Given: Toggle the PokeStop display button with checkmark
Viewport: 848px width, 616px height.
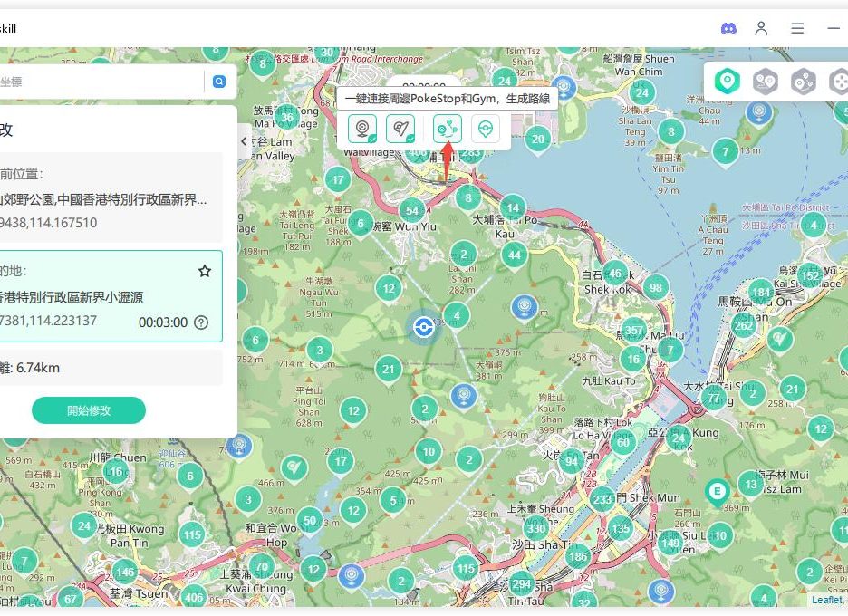Looking at the screenshot, I should coord(362,130).
